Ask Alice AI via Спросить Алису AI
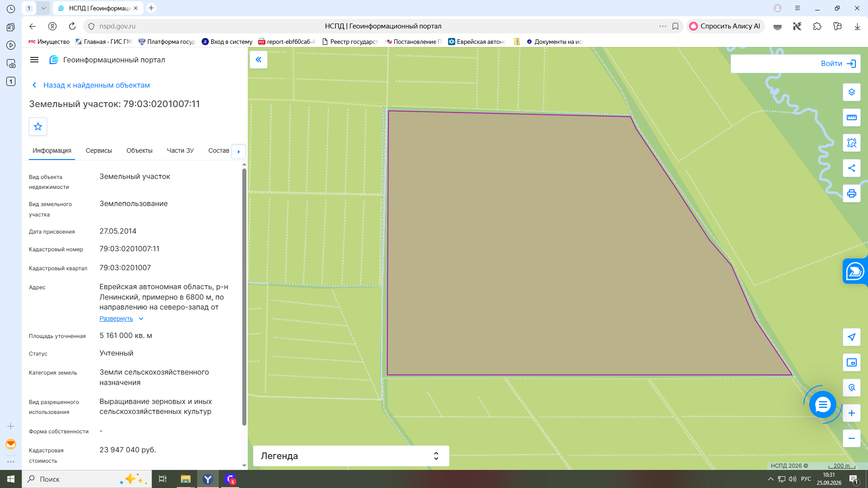The height and width of the screenshot is (488, 868). point(725,26)
